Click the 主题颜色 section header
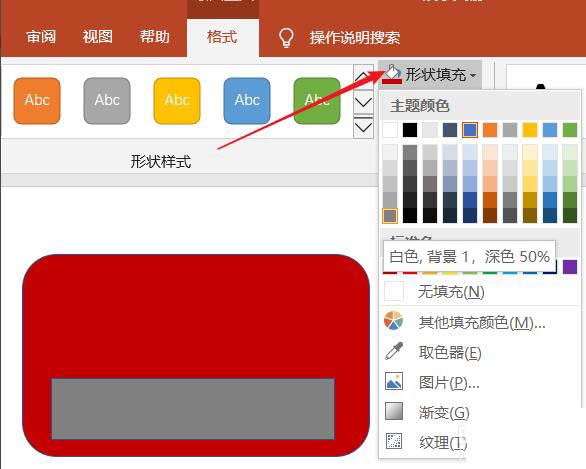The image size is (586, 469). (419, 106)
